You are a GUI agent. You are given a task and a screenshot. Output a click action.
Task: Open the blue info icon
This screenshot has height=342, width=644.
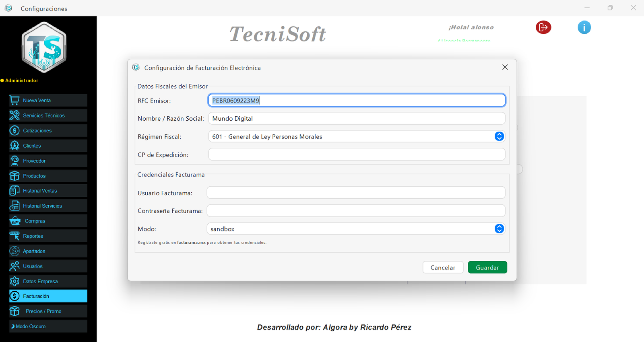(x=584, y=27)
